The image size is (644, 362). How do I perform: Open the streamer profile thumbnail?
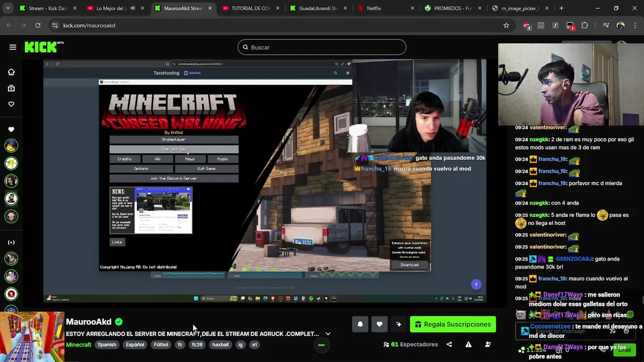pyautogui.click(x=32, y=336)
